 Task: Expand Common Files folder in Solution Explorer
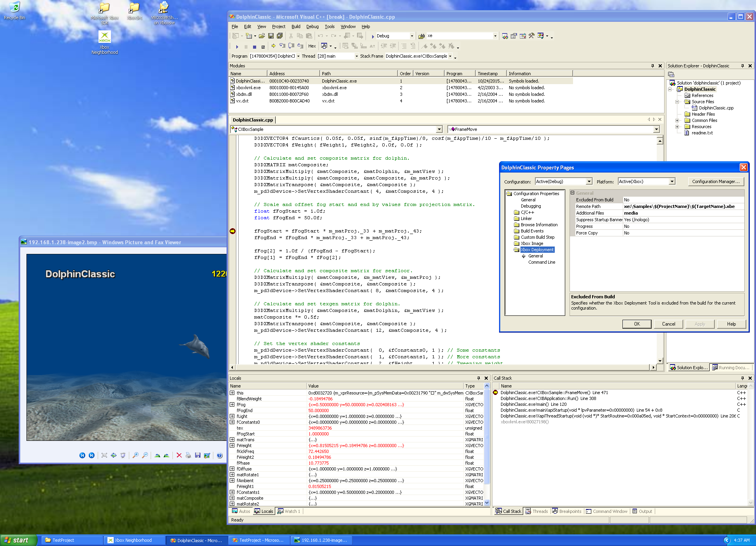click(x=677, y=120)
